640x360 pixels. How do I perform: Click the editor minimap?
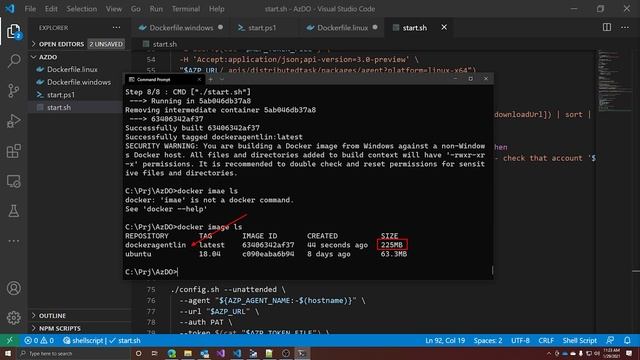click(614, 80)
